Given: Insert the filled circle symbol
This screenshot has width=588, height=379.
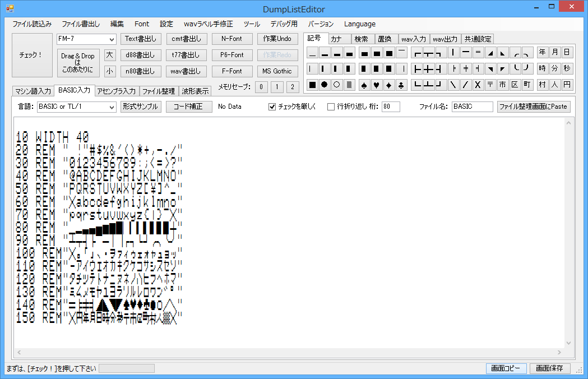Looking at the screenshot, I should 325,85.
